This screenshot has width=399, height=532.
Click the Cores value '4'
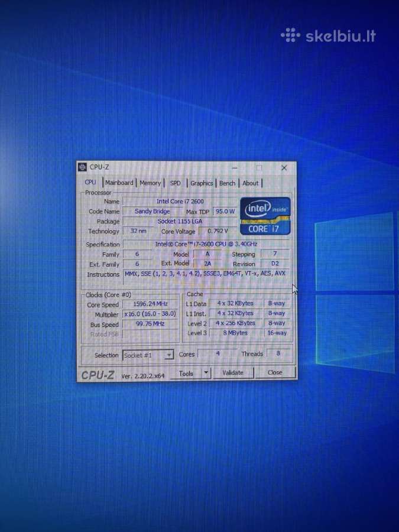[x=218, y=353]
